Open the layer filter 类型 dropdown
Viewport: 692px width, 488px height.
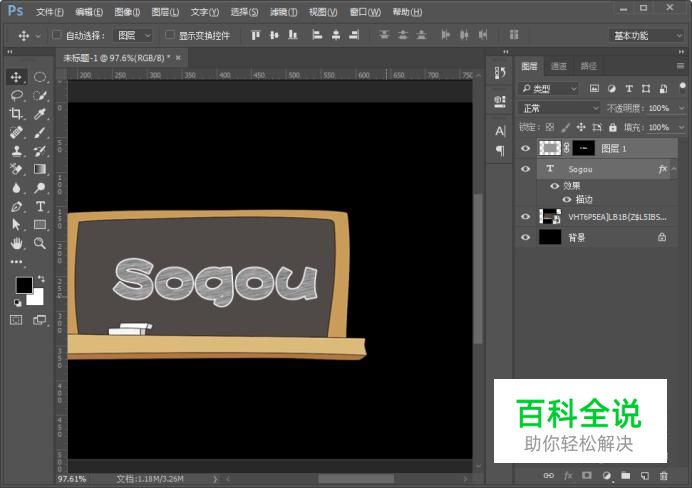click(x=548, y=89)
